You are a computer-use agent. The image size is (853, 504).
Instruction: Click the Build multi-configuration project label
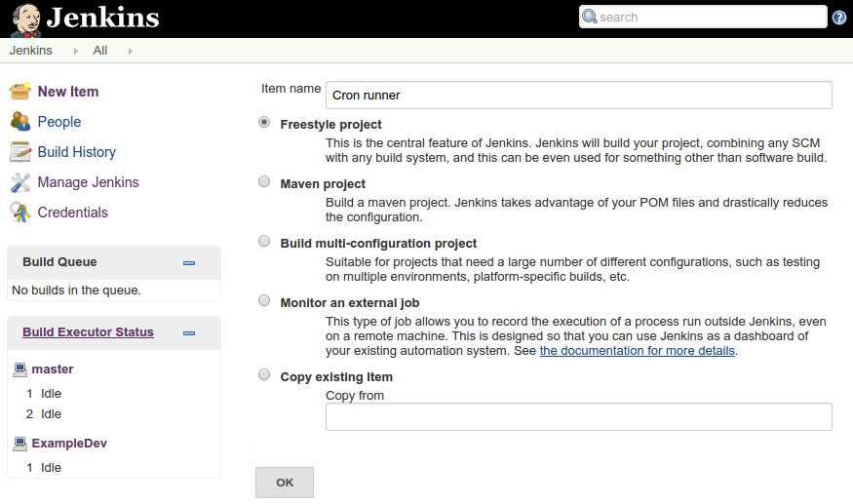tap(378, 244)
